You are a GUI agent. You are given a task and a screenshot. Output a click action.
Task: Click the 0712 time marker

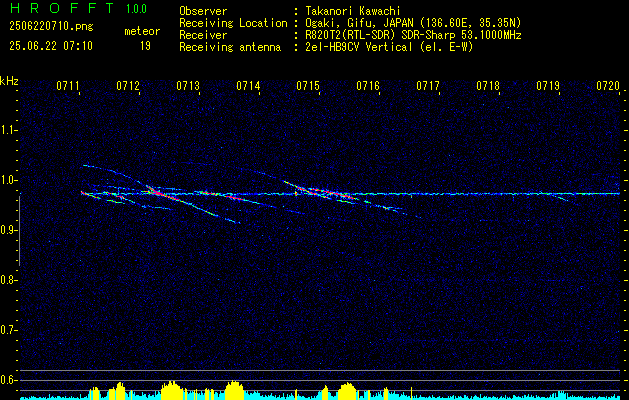[x=128, y=85]
